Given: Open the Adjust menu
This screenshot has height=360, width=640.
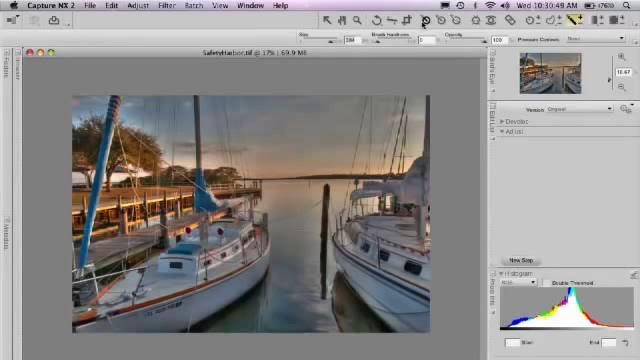Looking at the screenshot, I should coord(138,5).
